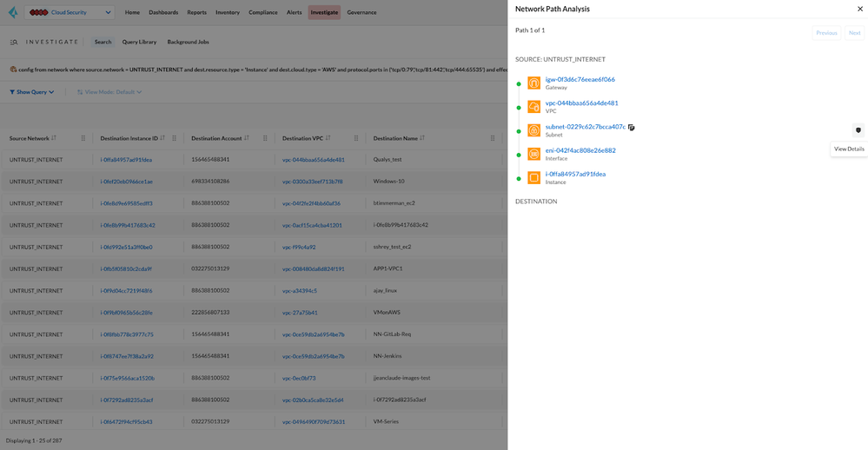Open the Cloud Security product switcher dropdown
The image size is (868, 450).
point(70,12)
